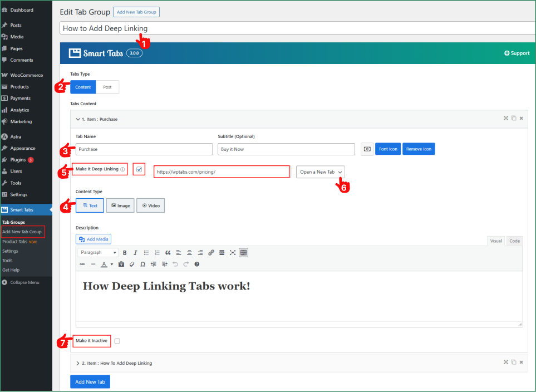The width and height of the screenshot is (536, 392).
Task: Remove the Purchase tab item
Action: coord(522,119)
